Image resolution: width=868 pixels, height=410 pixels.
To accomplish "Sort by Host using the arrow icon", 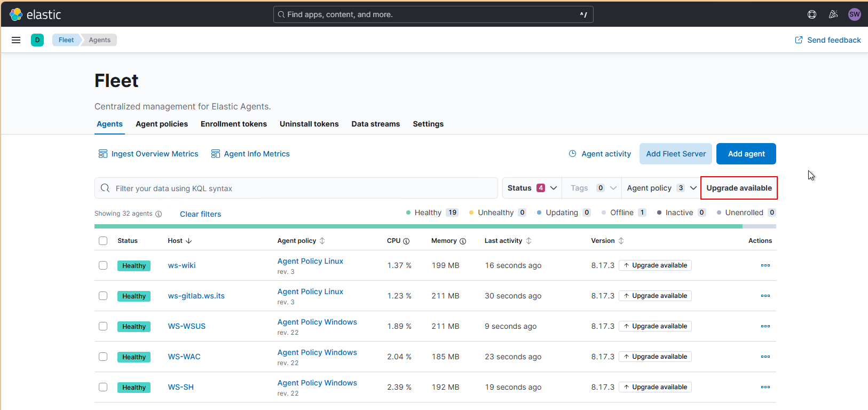I will pyautogui.click(x=189, y=241).
